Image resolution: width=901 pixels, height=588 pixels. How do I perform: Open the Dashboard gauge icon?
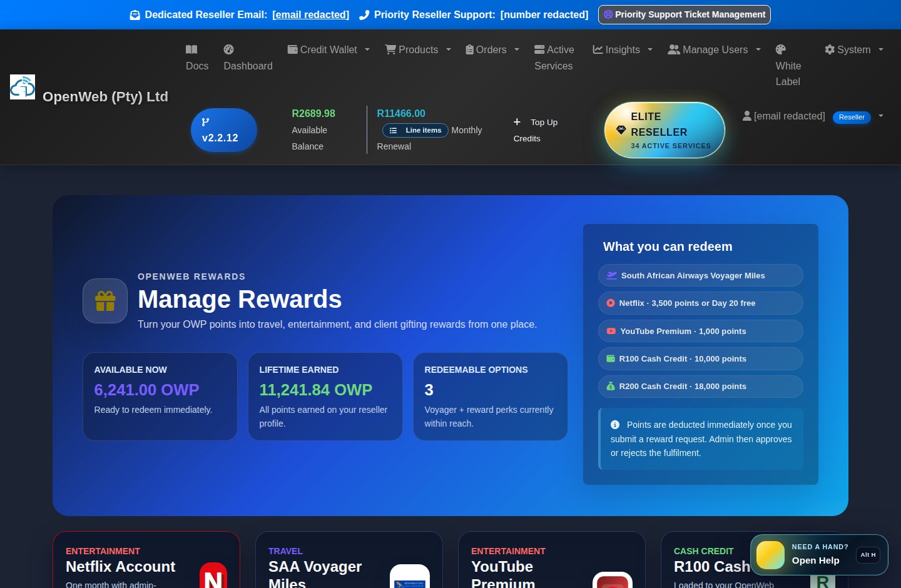tap(229, 49)
